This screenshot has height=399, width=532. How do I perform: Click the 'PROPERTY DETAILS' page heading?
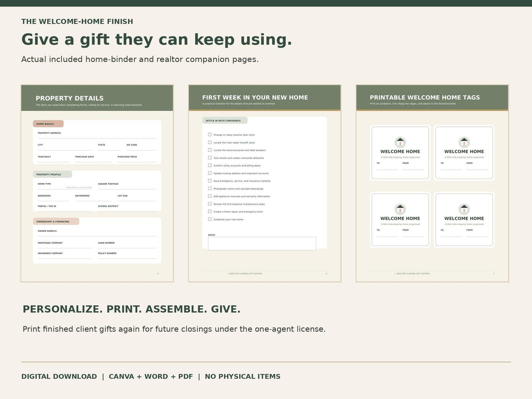point(70,98)
